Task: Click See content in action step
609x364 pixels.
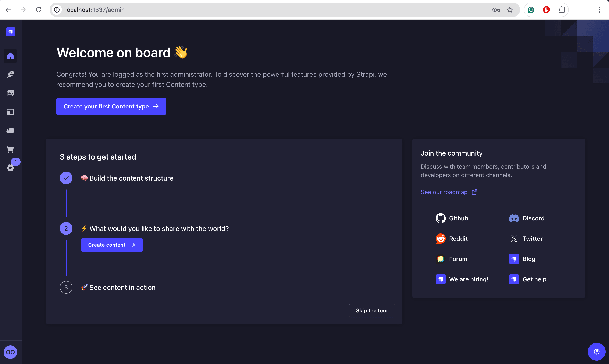Action: pyautogui.click(x=118, y=288)
